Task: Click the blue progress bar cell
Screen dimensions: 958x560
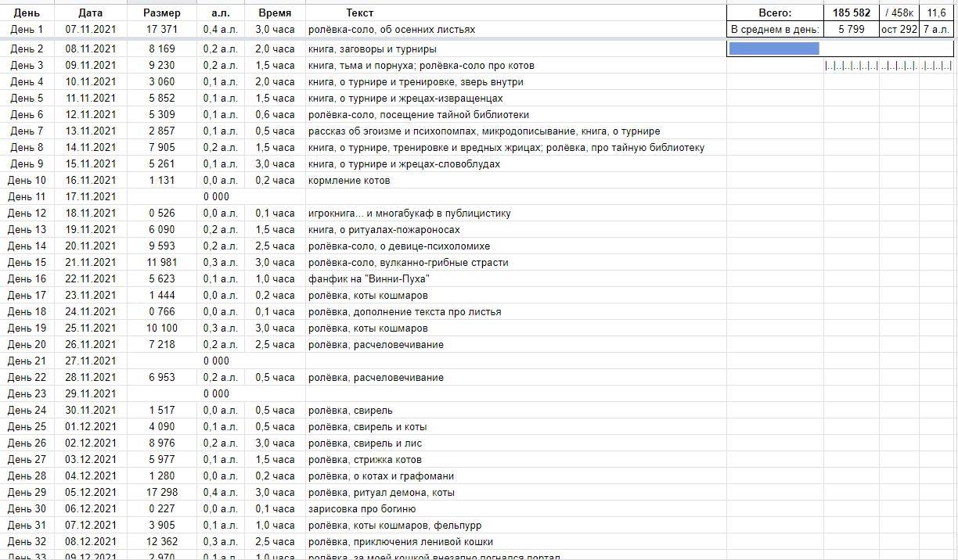Action: coord(774,48)
